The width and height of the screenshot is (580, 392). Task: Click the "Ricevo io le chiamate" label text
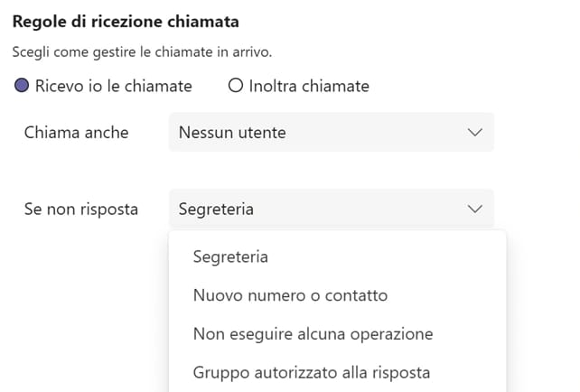113,87
